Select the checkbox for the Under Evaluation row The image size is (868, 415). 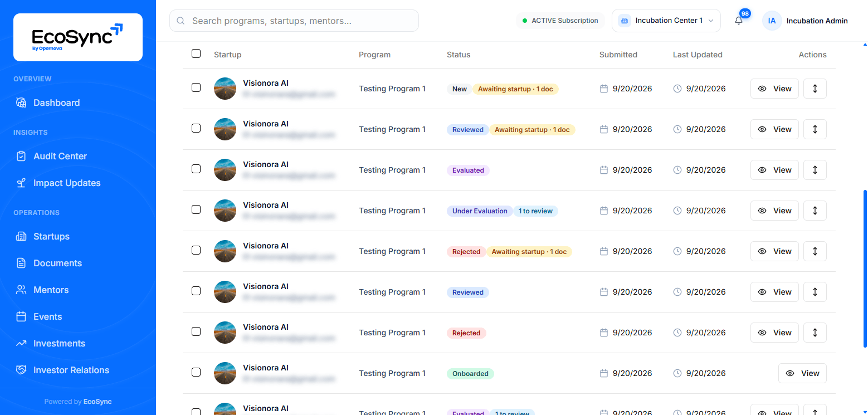point(196,209)
